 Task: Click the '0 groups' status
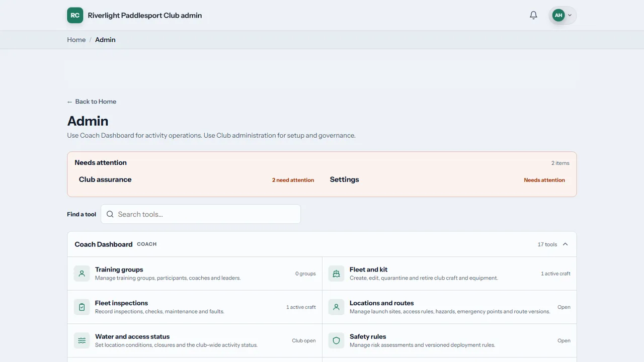[x=305, y=274]
